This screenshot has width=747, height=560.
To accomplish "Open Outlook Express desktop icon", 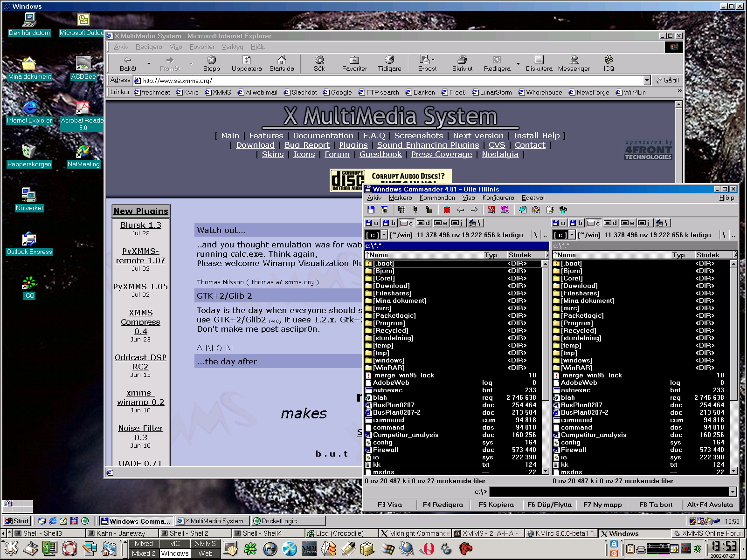I will tap(29, 239).
